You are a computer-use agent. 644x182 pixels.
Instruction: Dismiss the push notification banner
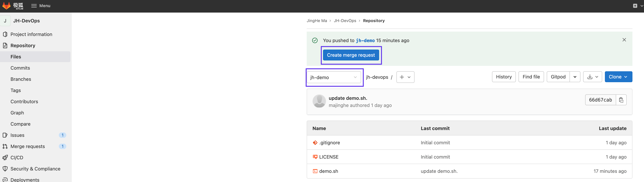[624, 40]
